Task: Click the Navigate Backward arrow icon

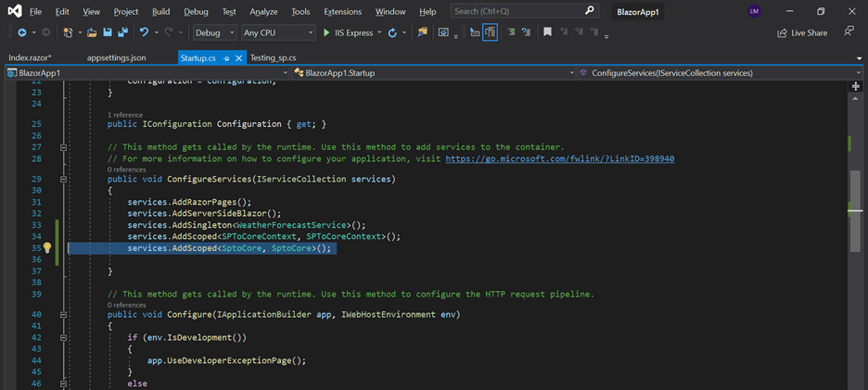Action: pyautogui.click(x=21, y=32)
